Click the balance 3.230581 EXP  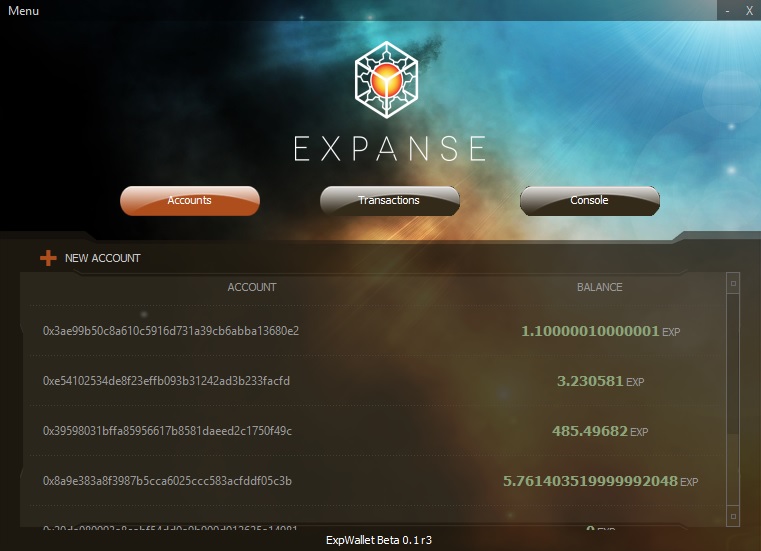point(600,381)
